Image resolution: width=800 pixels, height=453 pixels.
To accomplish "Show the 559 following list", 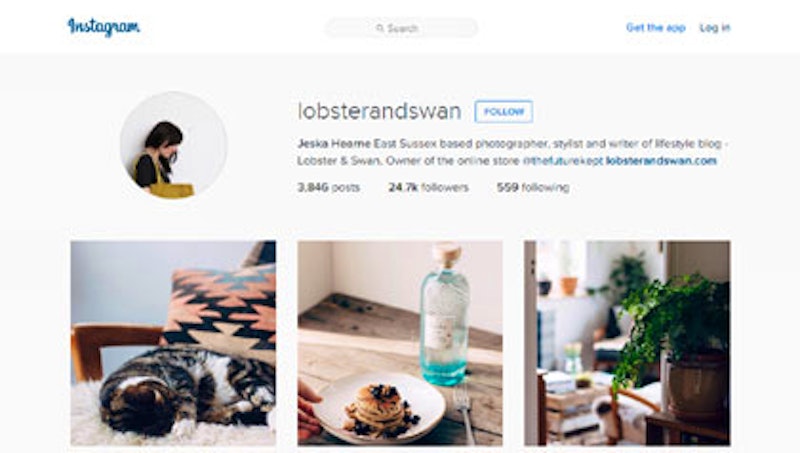I will 533,187.
